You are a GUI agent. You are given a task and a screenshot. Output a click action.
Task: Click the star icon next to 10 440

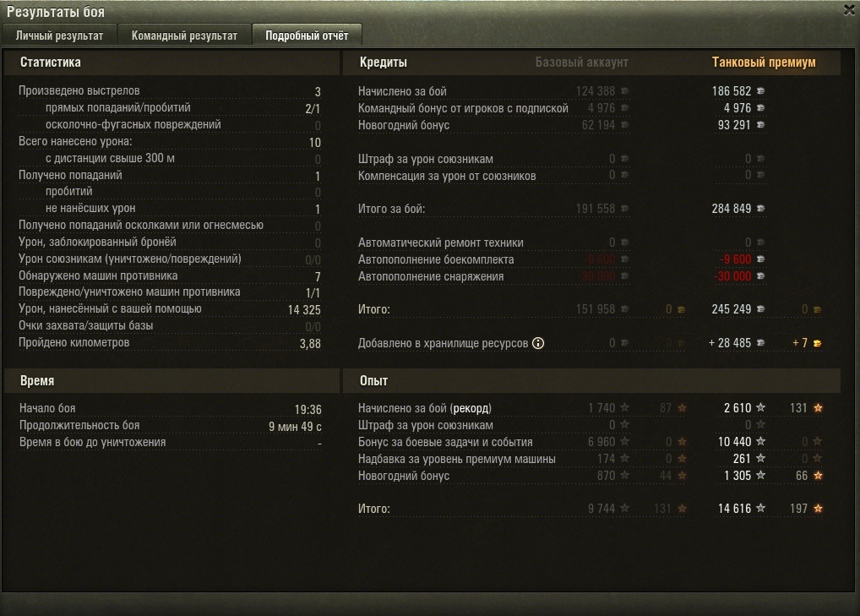click(760, 441)
